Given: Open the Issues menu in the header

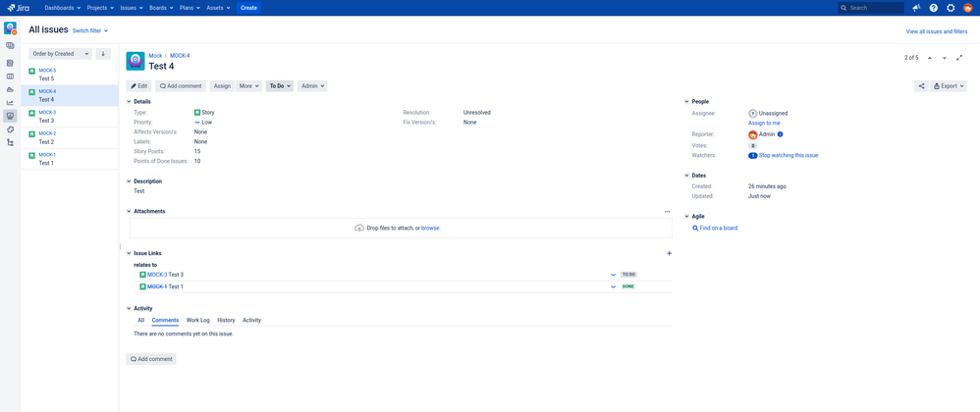Looking at the screenshot, I should tap(132, 8).
